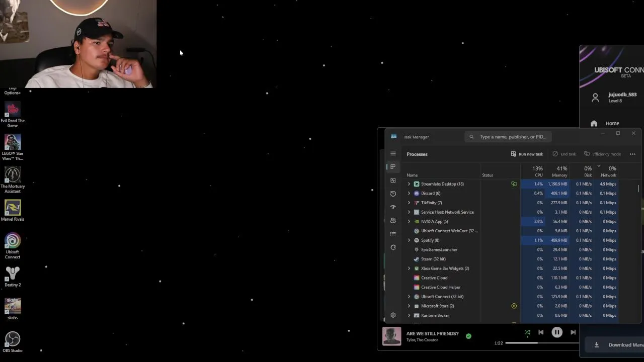Click jujuodb_583 profile avatar in Ubisoft Connect

(x=595, y=98)
